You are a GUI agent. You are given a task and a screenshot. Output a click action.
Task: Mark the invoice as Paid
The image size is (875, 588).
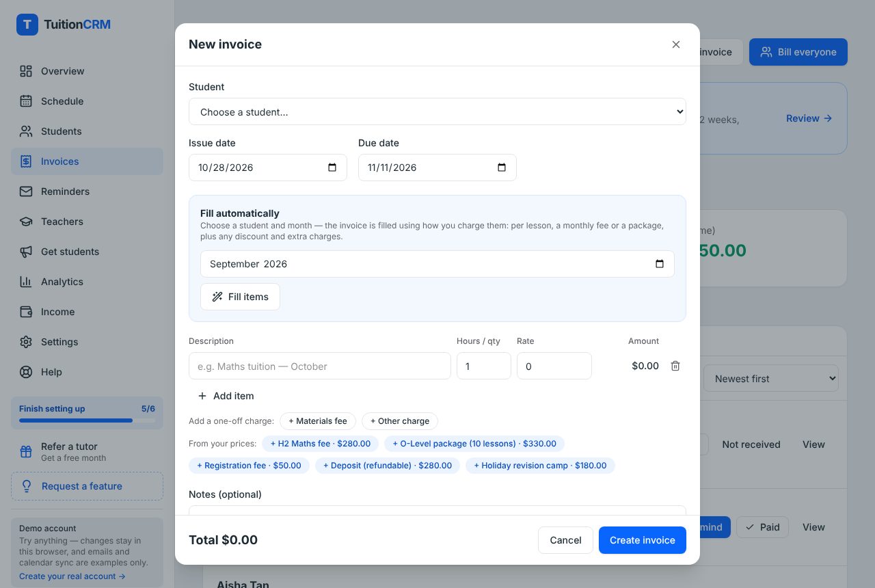click(x=762, y=527)
